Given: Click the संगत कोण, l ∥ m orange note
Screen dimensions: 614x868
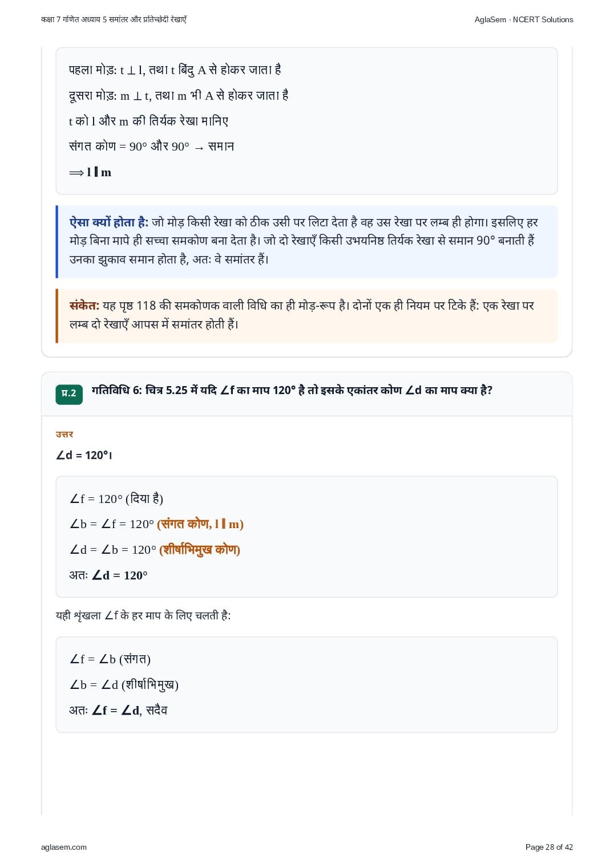Looking at the screenshot, I should [x=200, y=524].
